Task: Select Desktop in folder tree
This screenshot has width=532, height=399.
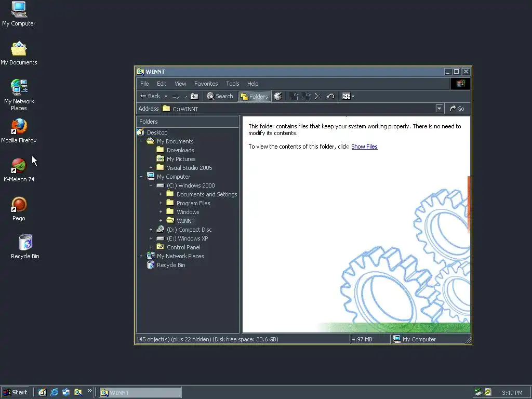Action: tap(152, 132)
